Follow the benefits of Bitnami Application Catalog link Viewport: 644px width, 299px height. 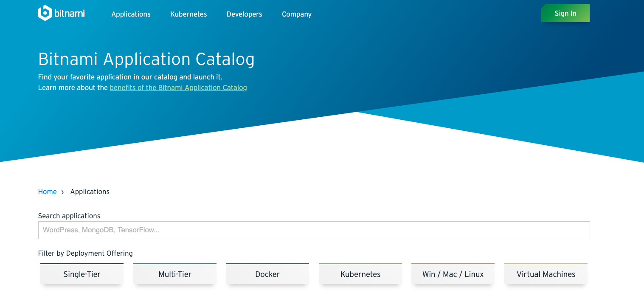pos(178,87)
